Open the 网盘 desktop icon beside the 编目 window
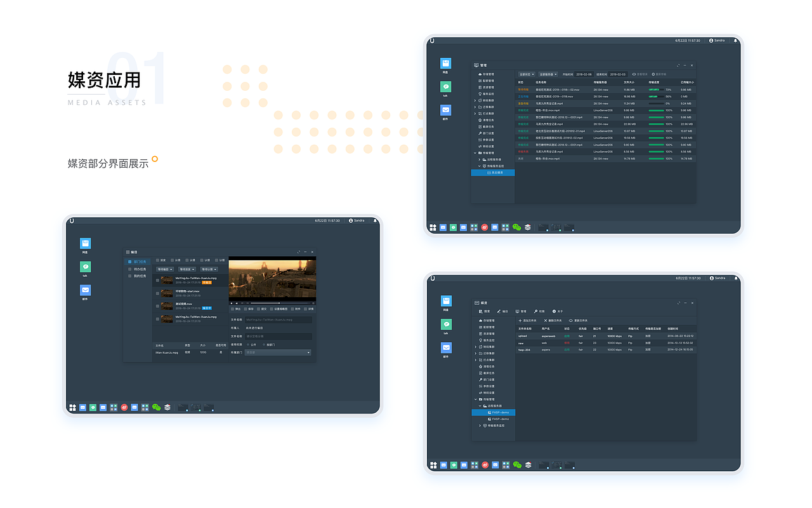 coord(85,244)
